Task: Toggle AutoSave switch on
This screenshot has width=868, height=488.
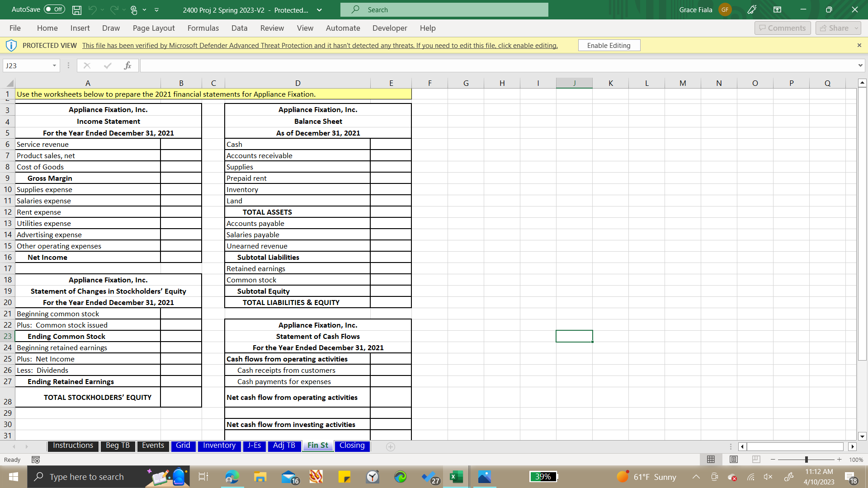Action: click(x=54, y=9)
